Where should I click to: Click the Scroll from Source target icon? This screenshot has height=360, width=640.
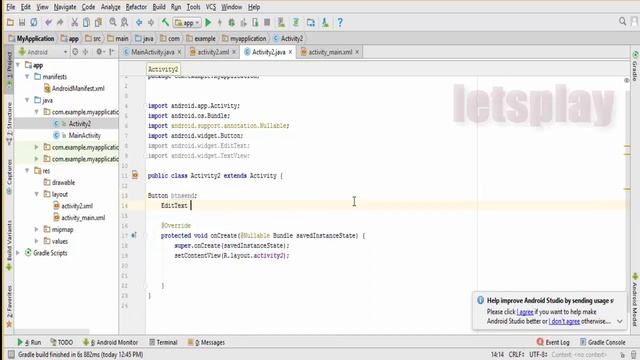[75, 52]
